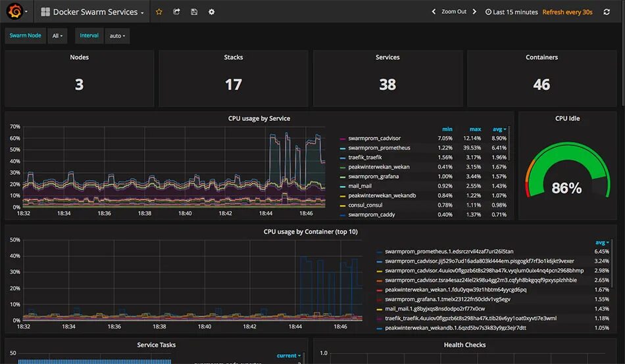The width and height of the screenshot is (625, 364).
Task: Sort Service Tasks legend by current
Action: [x=289, y=355]
